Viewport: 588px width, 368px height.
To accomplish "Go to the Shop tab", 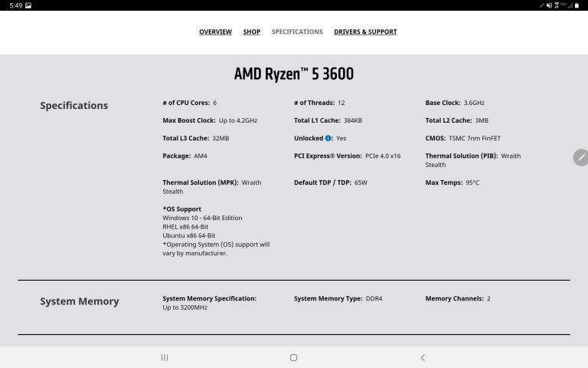I will tap(252, 32).
